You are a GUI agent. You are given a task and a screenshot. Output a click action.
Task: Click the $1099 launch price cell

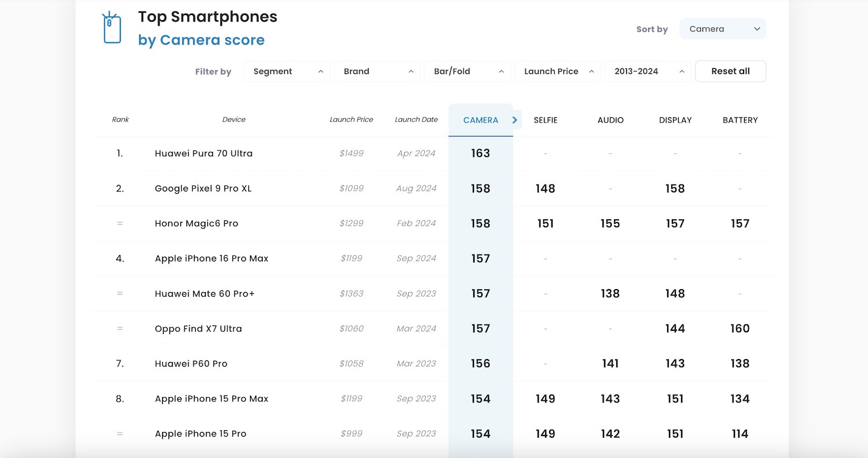point(351,189)
